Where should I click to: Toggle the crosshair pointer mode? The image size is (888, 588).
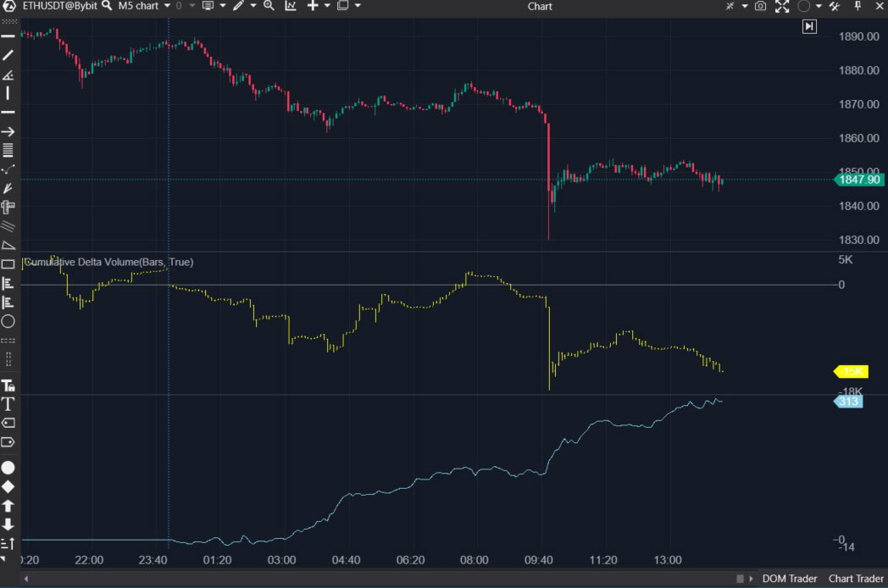click(x=731, y=7)
